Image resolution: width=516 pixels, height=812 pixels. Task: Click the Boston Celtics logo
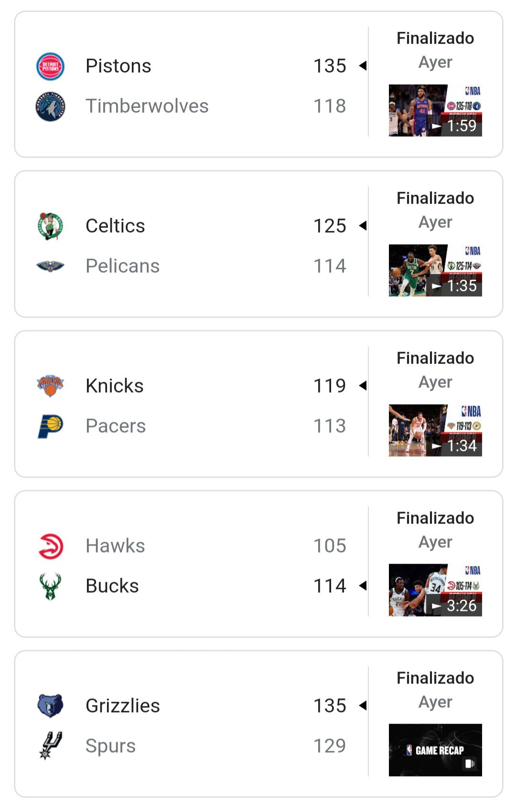tap(50, 226)
